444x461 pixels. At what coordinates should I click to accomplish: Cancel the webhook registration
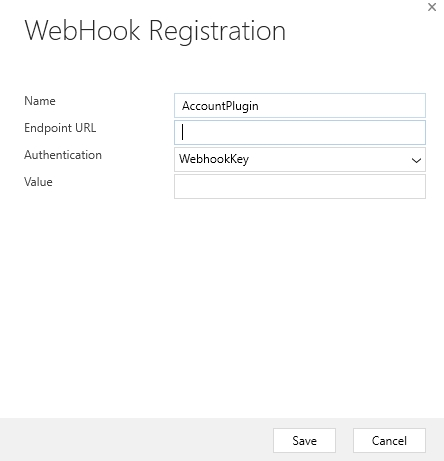(x=389, y=441)
